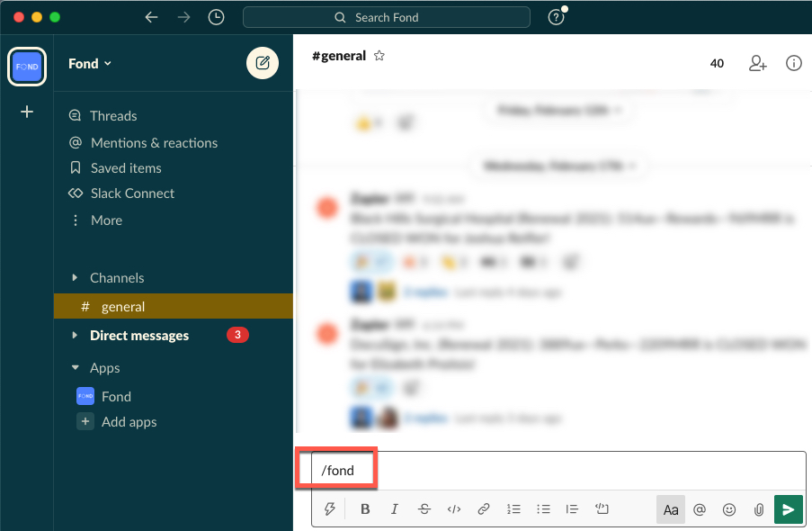The image size is (812, 531).
Task: Compose a new message with pencil icon
Action: [263, 63]
